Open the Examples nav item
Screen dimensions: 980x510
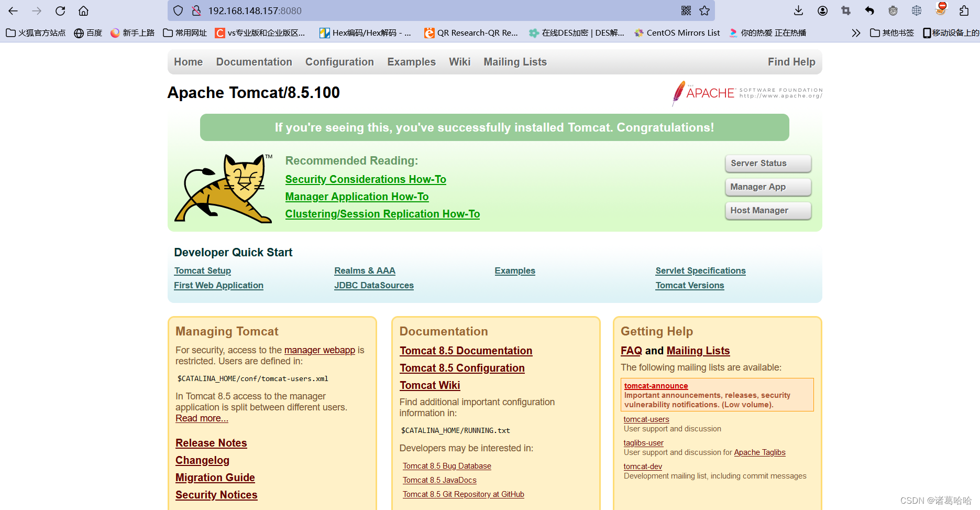(412, 62)
